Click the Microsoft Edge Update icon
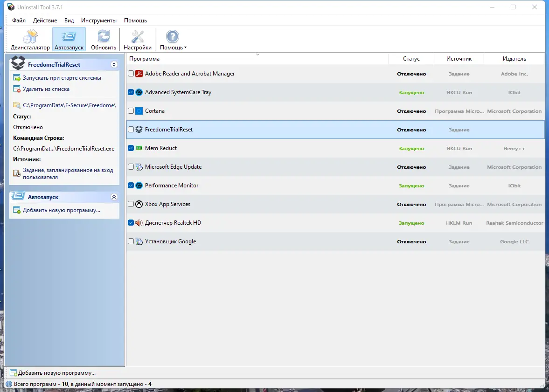 point(139,167)
